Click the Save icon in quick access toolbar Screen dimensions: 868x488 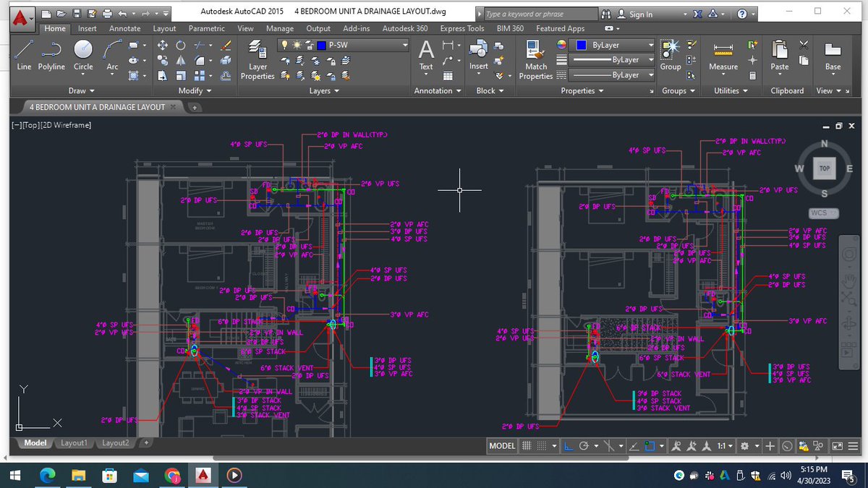77,13
